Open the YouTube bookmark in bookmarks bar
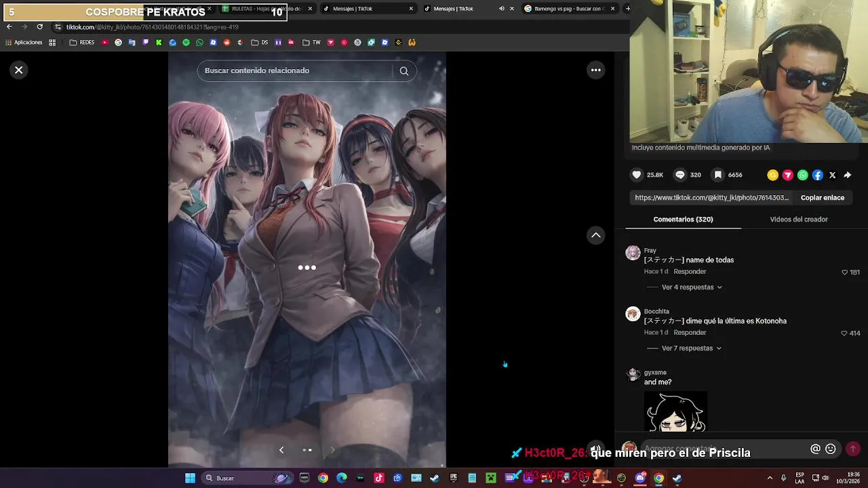The height and width of the screenshot is (488, 868). (104, 43)
